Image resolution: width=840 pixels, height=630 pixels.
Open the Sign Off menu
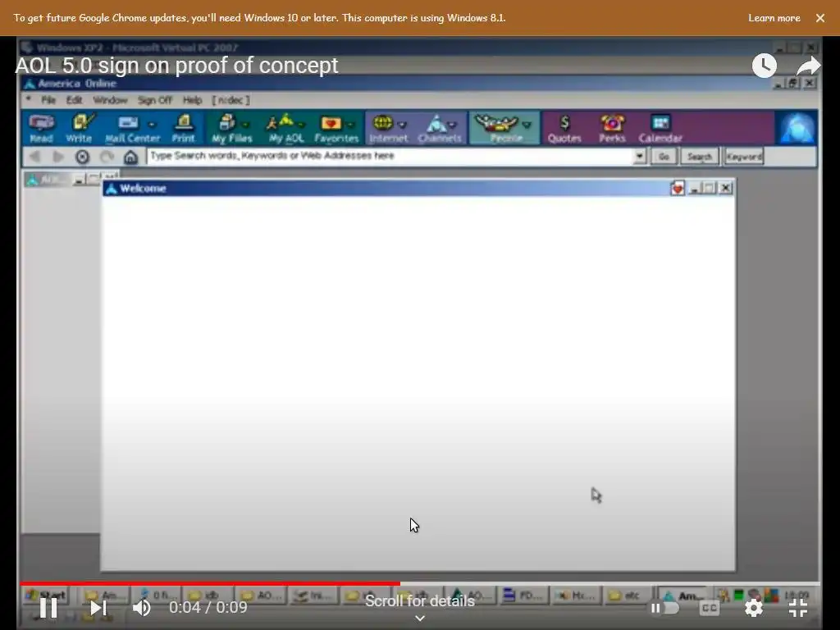pos(154,100)
